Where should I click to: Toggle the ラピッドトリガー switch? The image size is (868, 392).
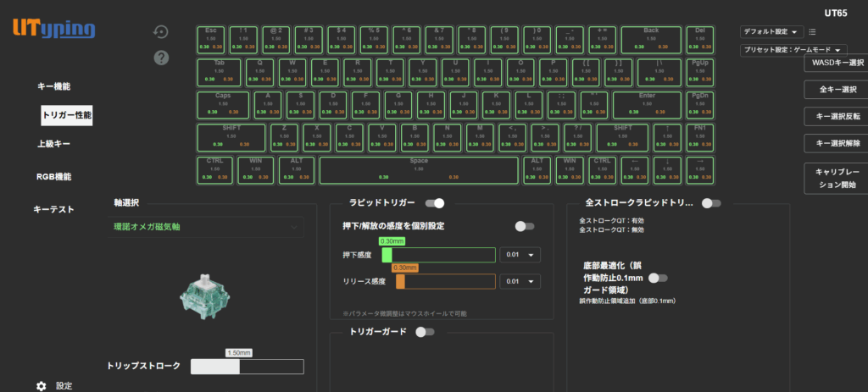point(435,203)
